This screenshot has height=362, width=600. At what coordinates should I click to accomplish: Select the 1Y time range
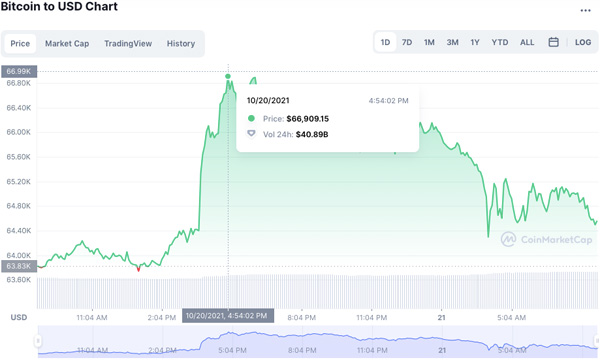pos(475,42)
